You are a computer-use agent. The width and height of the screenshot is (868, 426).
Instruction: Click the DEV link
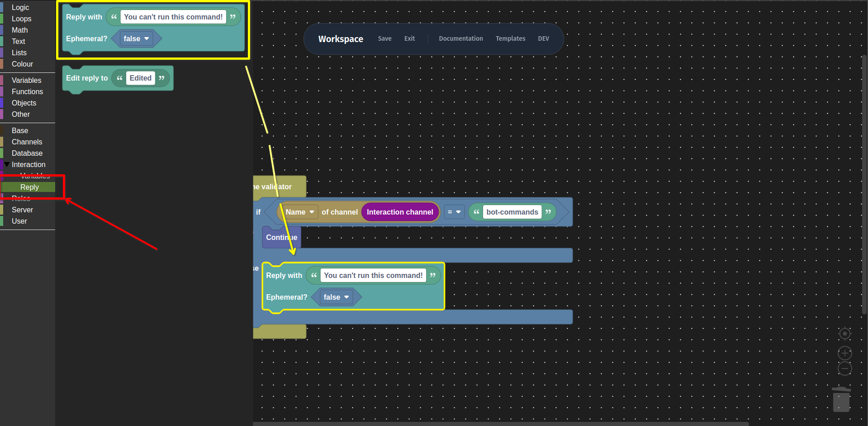(543, 38)
